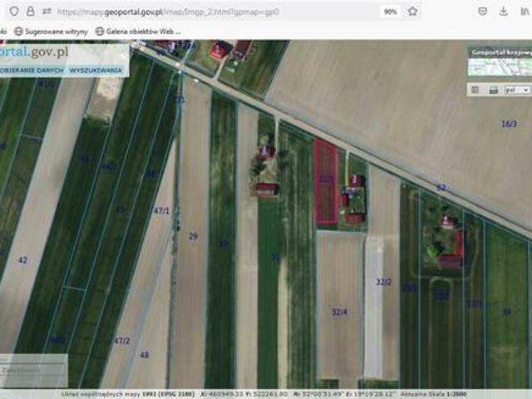Screen dimensions: 532x399
Task: Click parcel 16/3 on the map
Action: tap(509, 124)
